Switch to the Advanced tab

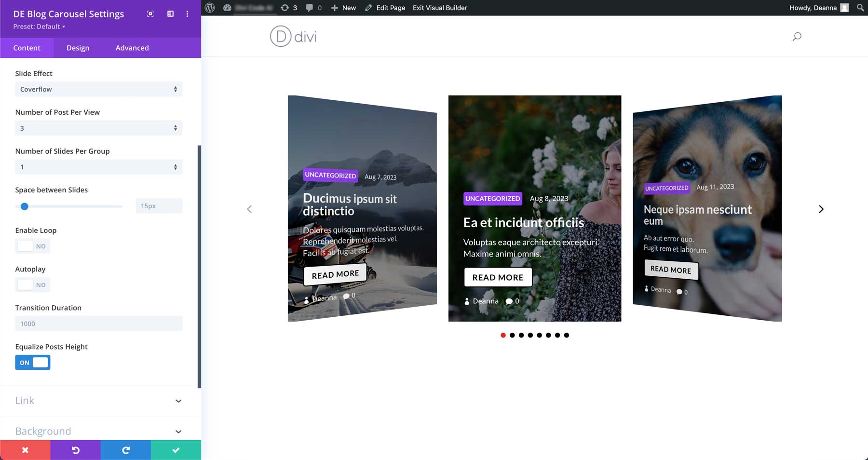(x=132, y=48)
